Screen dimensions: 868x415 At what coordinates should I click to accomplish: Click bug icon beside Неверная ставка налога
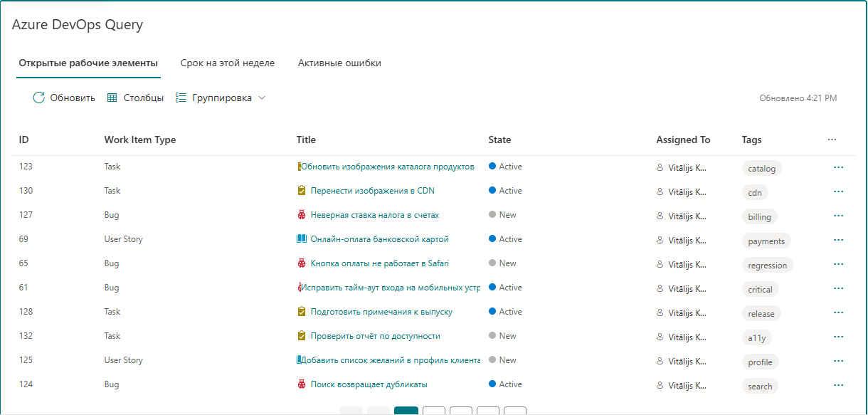pyautogui.click(x=302, y=215)
